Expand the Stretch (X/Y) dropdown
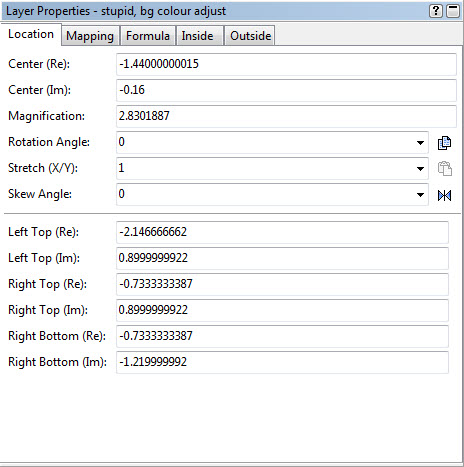The width and height of the screenshot is (464, 467). tap(420, 169)
